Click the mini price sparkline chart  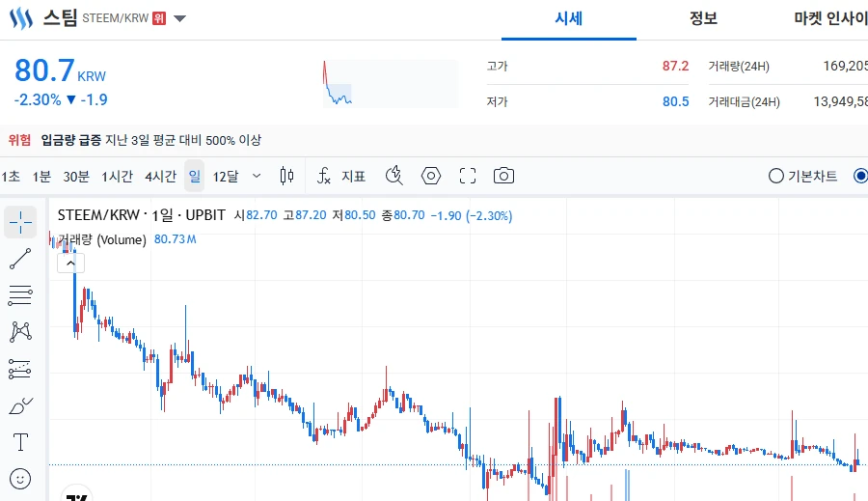(391, 84)
